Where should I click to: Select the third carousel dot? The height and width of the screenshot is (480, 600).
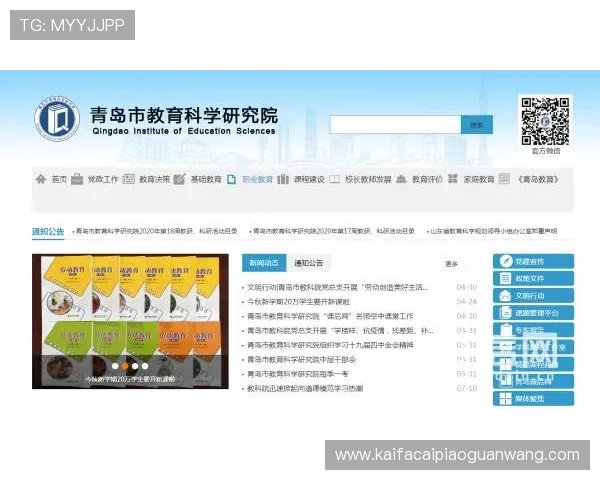pos(135,366)
